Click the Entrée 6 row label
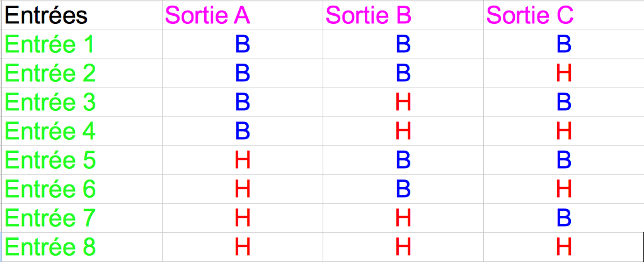Image resolution: width=644 pixels, height=262 pixels. point(50,190)
